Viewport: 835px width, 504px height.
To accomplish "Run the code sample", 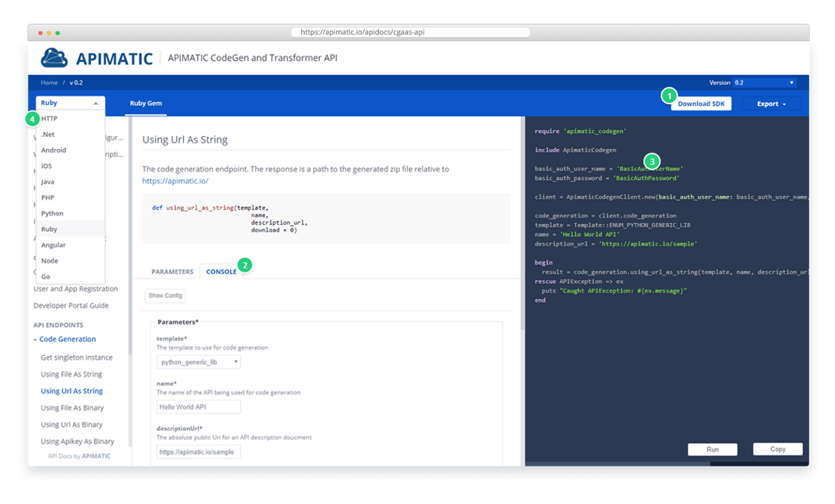I will (713, 449).
